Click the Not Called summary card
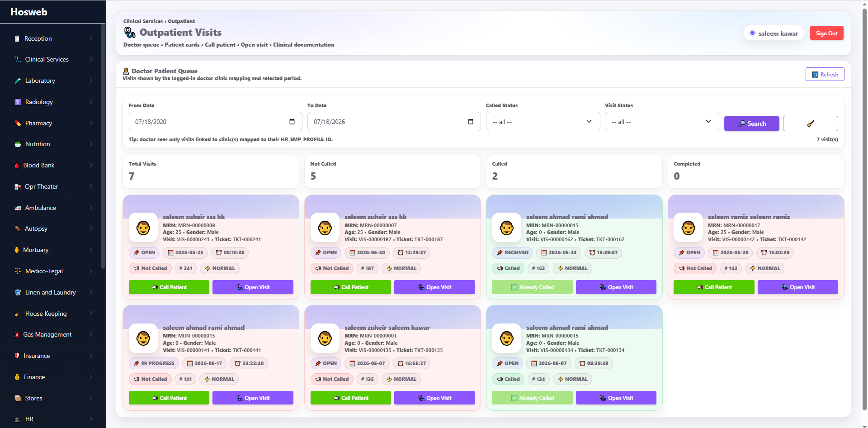This screenshot has height=428, width=868. (392, 171)
